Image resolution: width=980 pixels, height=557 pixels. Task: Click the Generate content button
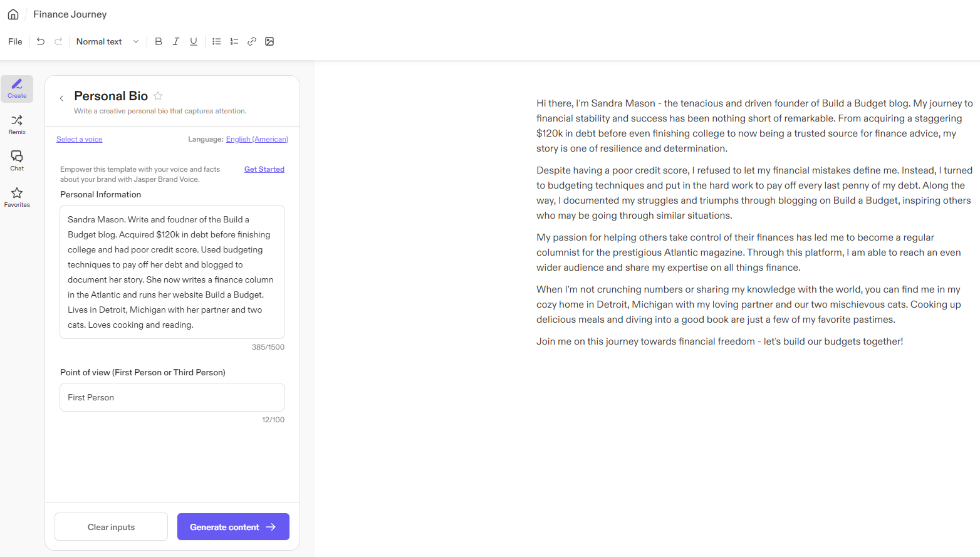point(232,526)
